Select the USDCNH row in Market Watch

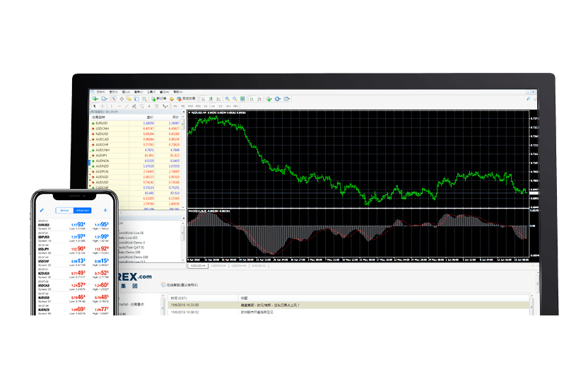pos(136,128)
